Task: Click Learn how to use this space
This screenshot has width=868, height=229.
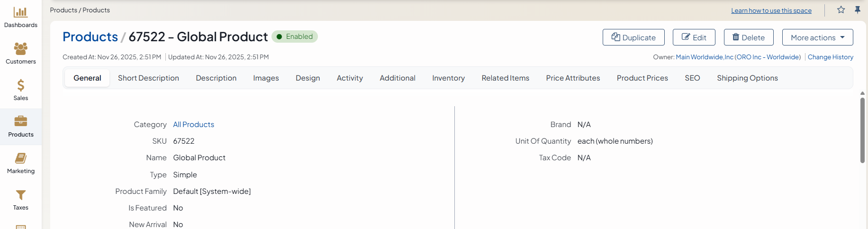Action: [771, 10]
